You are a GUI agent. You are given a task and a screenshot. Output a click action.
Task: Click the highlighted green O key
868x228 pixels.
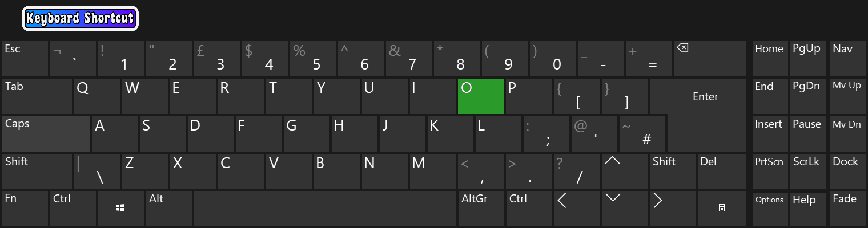(481, 96)
